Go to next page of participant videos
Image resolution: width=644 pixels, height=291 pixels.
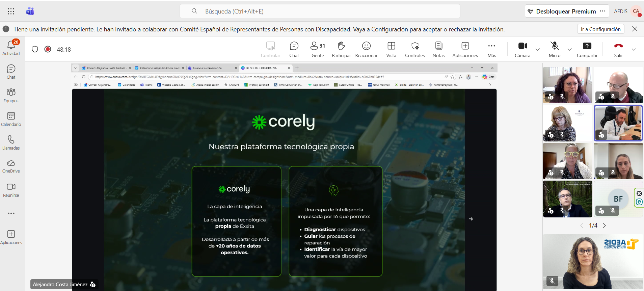(x=604, y=226)
